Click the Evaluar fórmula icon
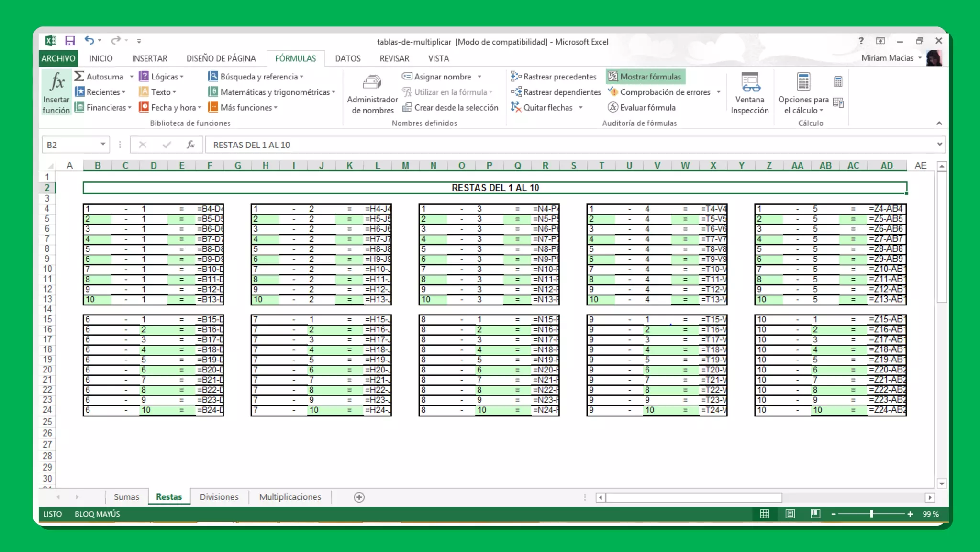 tap(613, 108)
